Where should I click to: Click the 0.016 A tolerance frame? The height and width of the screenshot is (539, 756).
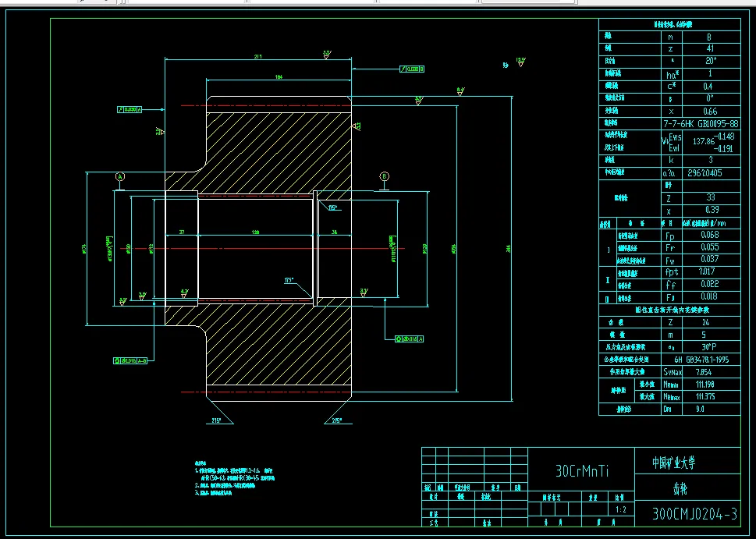pos(409,339)
